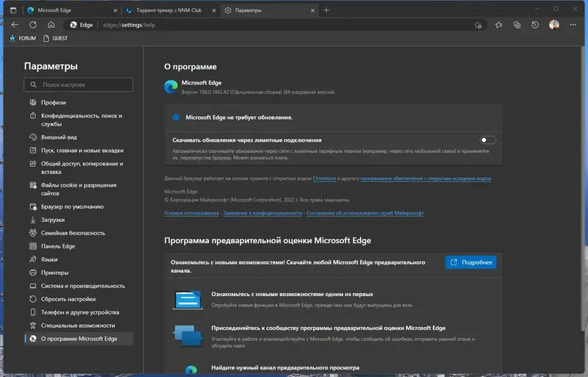Viewport: 588px width, 377px height.
Task: Click the Microsoft Edge logo in About section
Action: pos(171,87)
